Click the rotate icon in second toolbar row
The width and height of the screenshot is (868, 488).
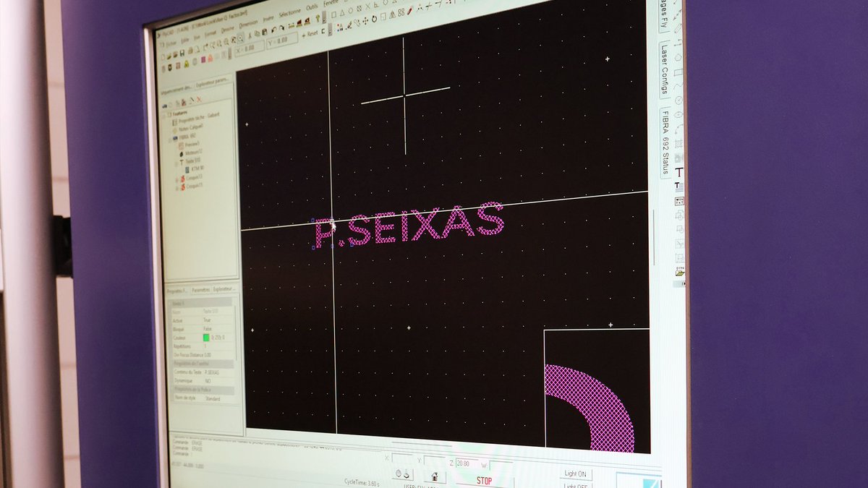[374, 19]
